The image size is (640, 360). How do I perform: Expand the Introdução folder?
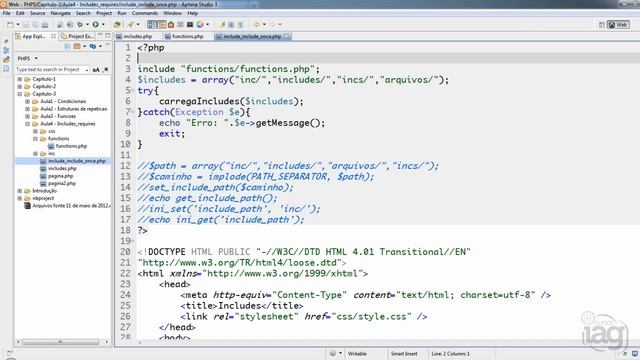click(x=20, y=191)
